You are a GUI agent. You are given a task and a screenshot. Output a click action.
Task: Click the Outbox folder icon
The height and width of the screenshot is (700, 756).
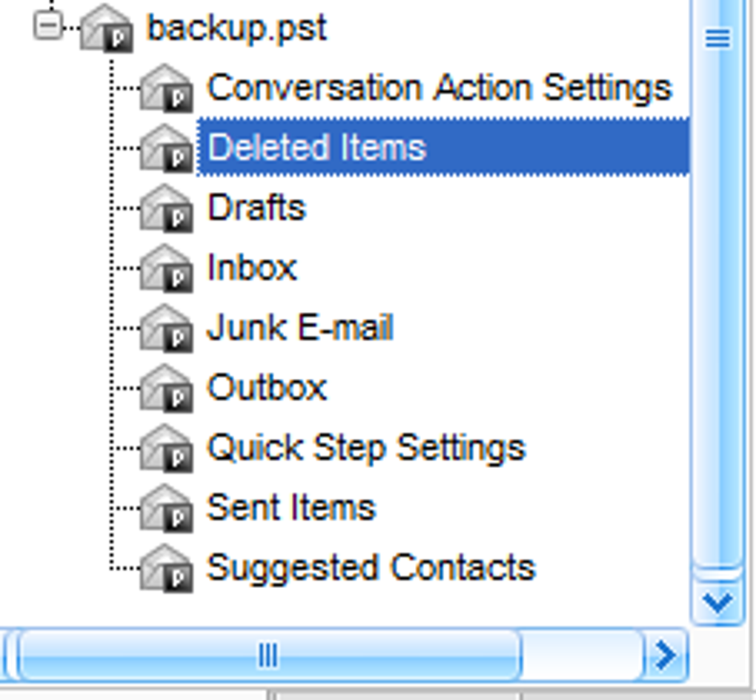coord(167,389)
